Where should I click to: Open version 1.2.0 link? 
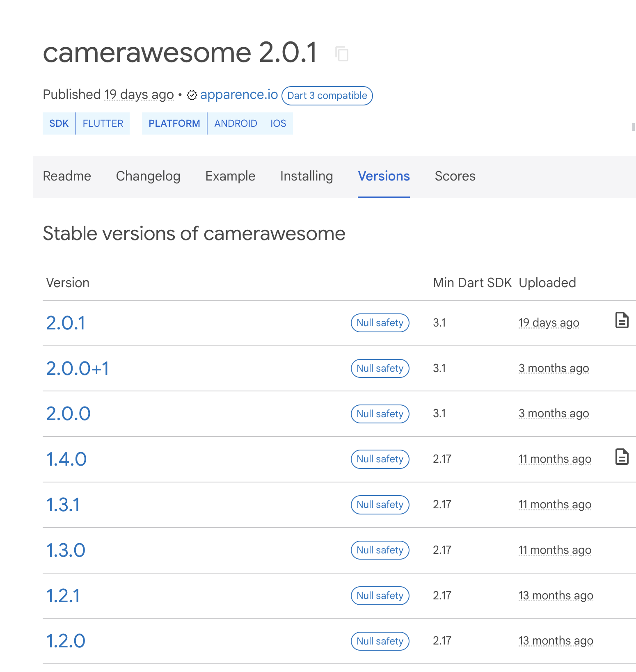[x=66, y=641]
